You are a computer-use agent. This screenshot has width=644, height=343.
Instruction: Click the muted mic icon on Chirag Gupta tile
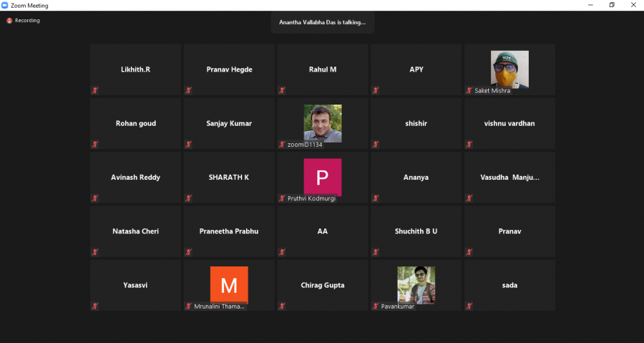tap(282, 306)
